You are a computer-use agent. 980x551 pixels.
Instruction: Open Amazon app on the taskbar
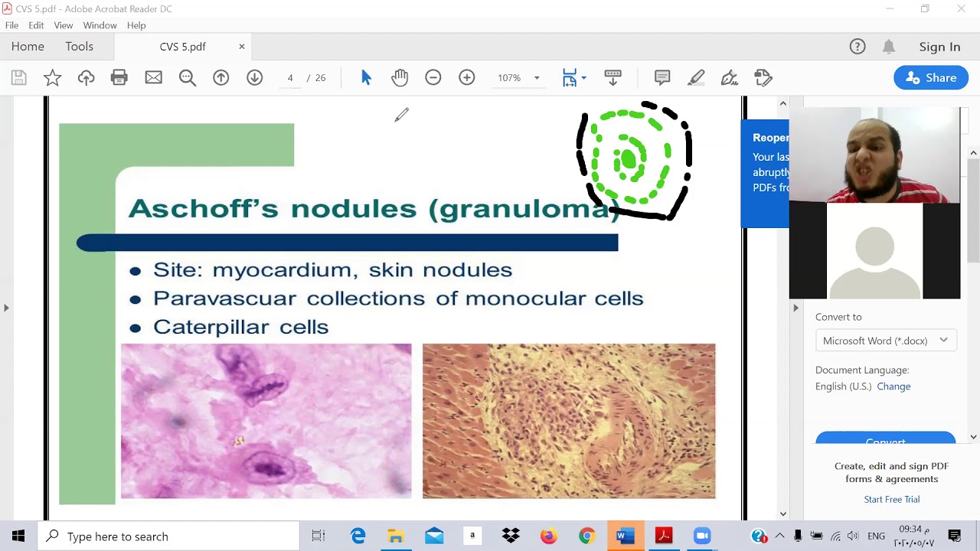click(x=472, y=536)
